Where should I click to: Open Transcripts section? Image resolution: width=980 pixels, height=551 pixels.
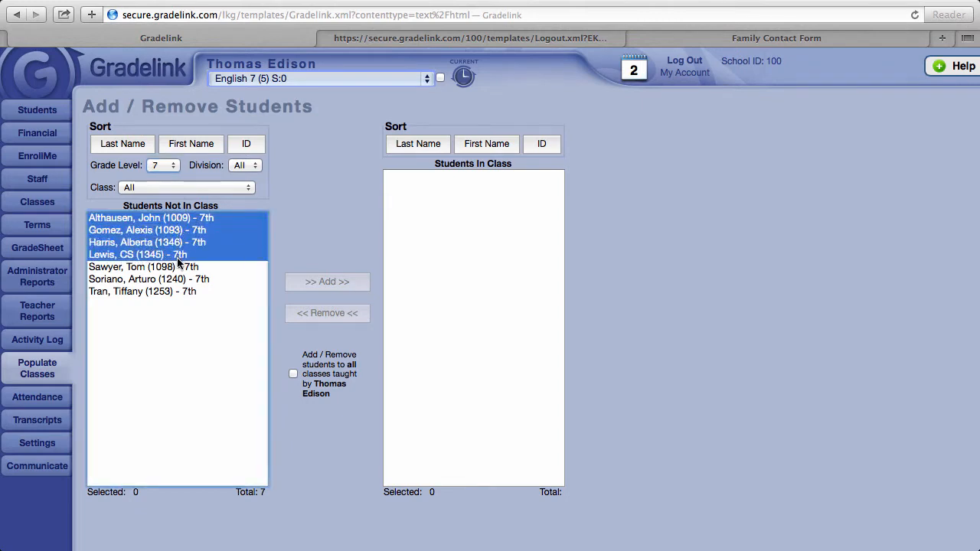[x=37, y=420]
